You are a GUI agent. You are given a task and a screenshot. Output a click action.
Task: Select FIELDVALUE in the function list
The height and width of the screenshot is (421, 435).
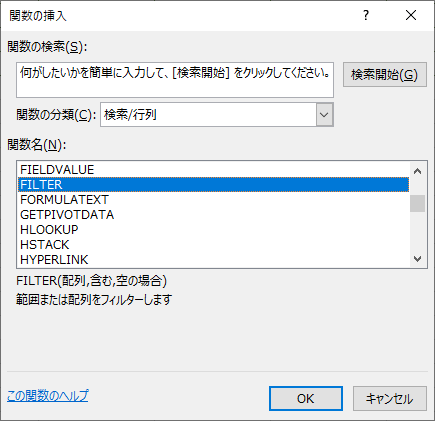[213, 170]
